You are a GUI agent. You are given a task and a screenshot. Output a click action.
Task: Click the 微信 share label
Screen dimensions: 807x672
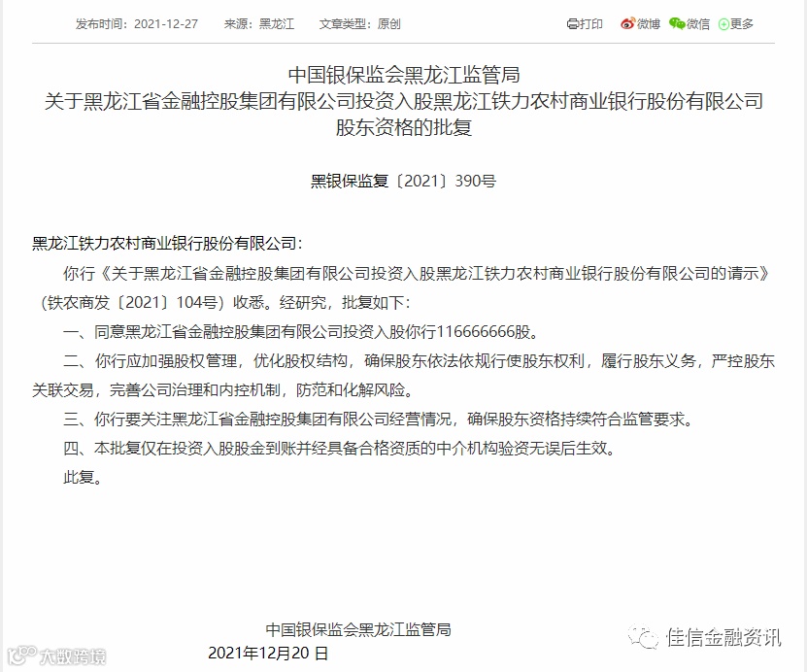pos(698,24)
